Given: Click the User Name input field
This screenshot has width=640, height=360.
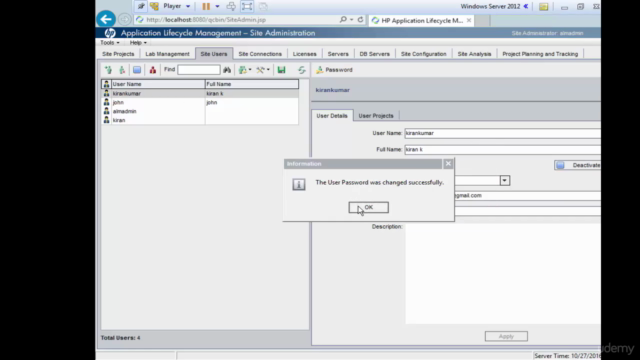Looking at the screenshot, I should pyautogui.click(x=502, y=133).
